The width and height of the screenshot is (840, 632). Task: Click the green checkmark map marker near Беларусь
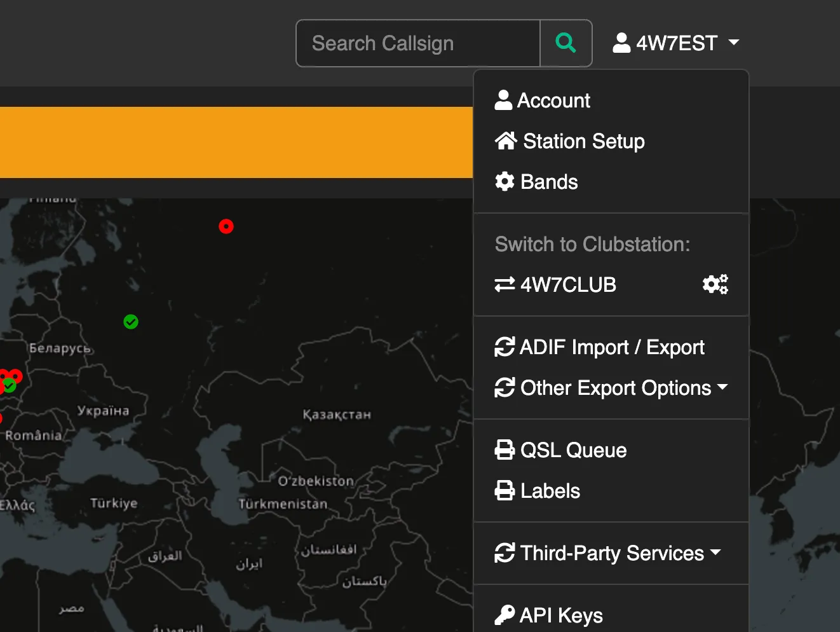(131, 322)
